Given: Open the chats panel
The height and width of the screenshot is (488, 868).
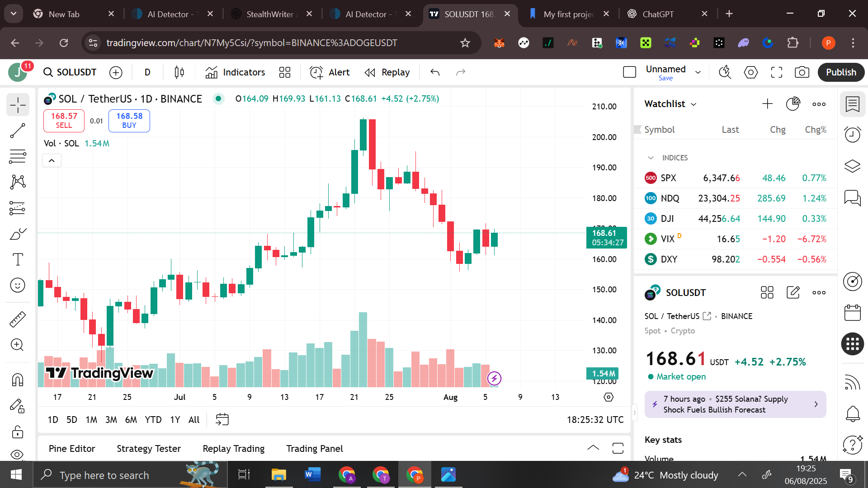Looking at the screenshot, I should (x=853, y=197).
